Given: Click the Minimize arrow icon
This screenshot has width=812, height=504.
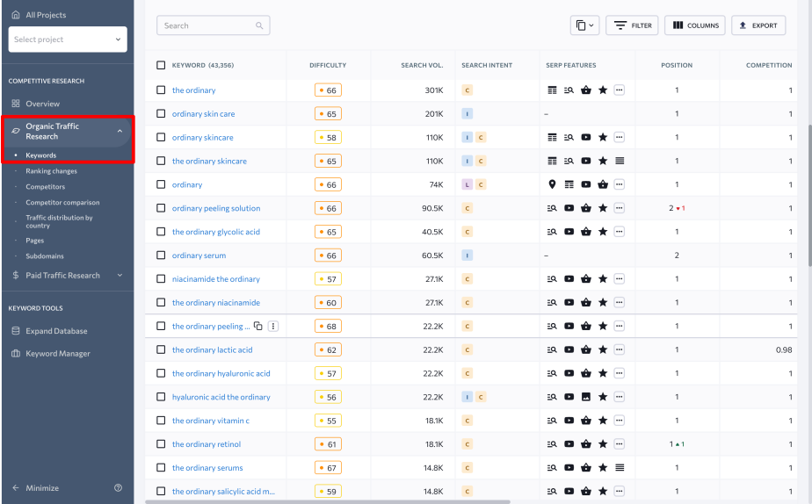Looking at the screenshot, I should [x=16, y=487].
